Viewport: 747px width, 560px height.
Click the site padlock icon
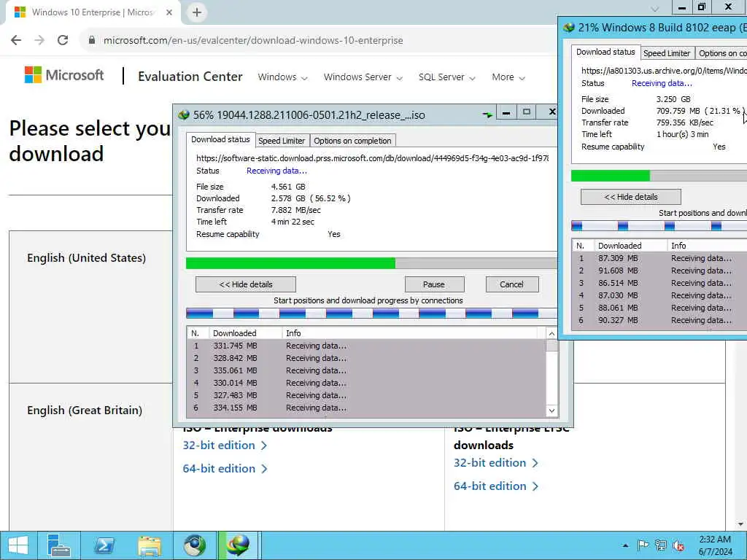pyautogui.click(x=92, y=41)
